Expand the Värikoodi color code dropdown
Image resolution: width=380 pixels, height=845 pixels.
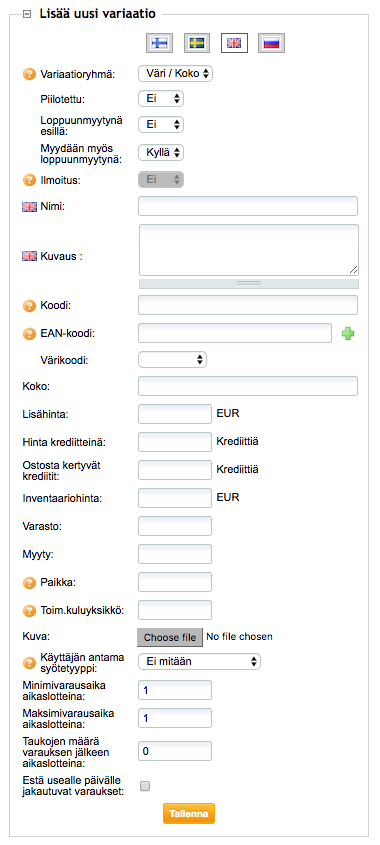tap(172, 359)
